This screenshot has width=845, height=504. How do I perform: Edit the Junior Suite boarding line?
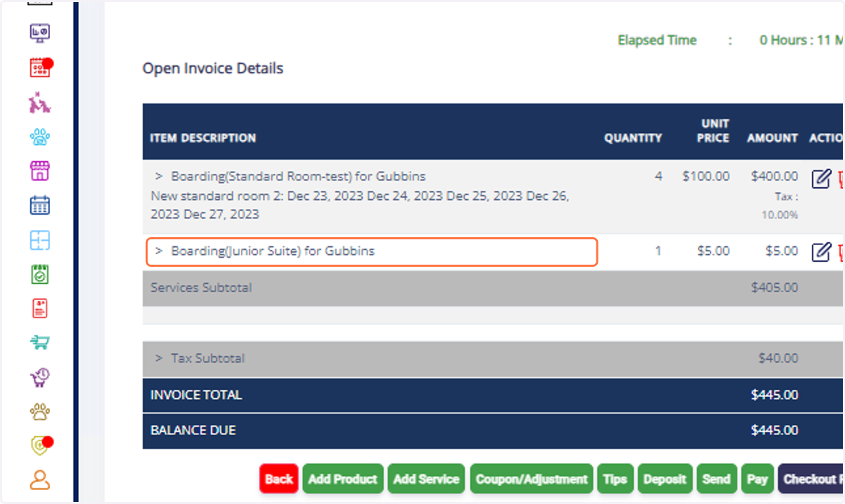[x=821, y=251]
